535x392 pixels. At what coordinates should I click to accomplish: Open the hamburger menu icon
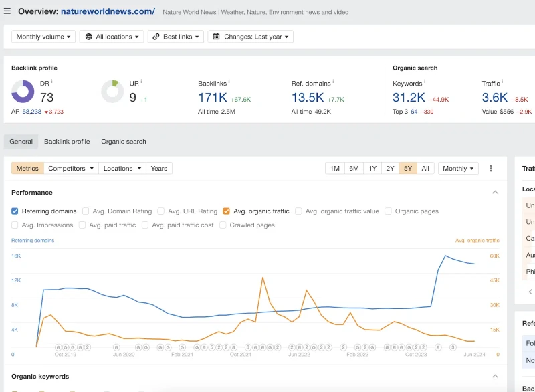coord(7,11)
